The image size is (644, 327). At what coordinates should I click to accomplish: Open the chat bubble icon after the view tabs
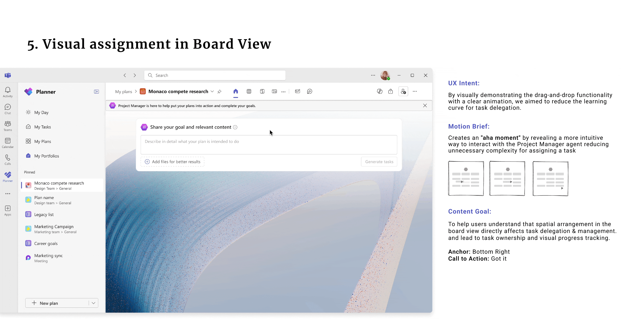coord(310,92)
